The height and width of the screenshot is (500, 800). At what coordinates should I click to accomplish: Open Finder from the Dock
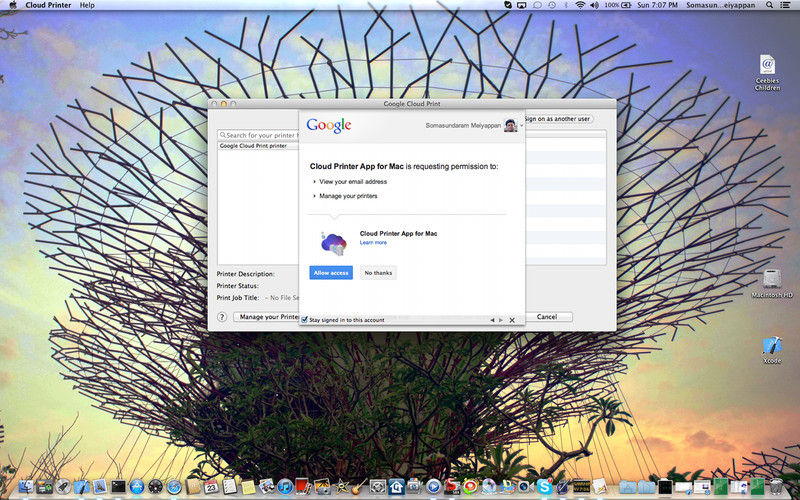[x=26, y=487]
